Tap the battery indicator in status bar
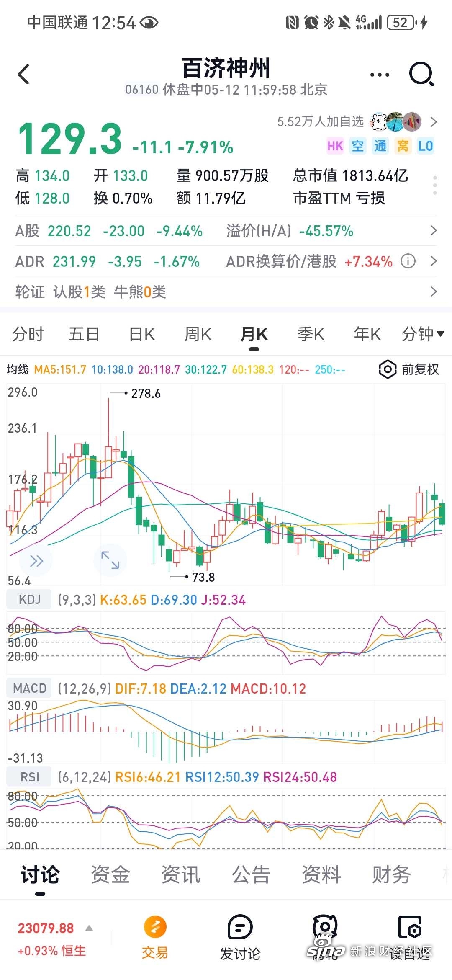This screenshot has width=452, height=980. [x=402, y=22]
